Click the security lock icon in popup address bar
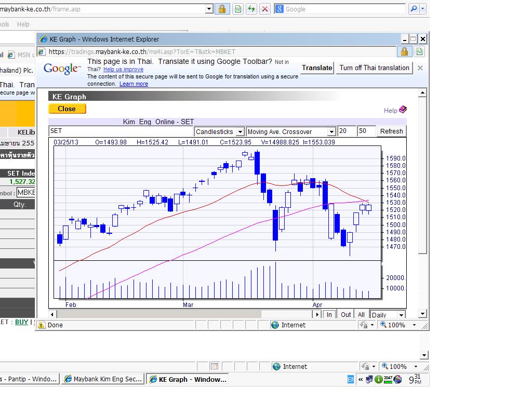This screenshot has width=532, height=399. click(x=404, y=51)
